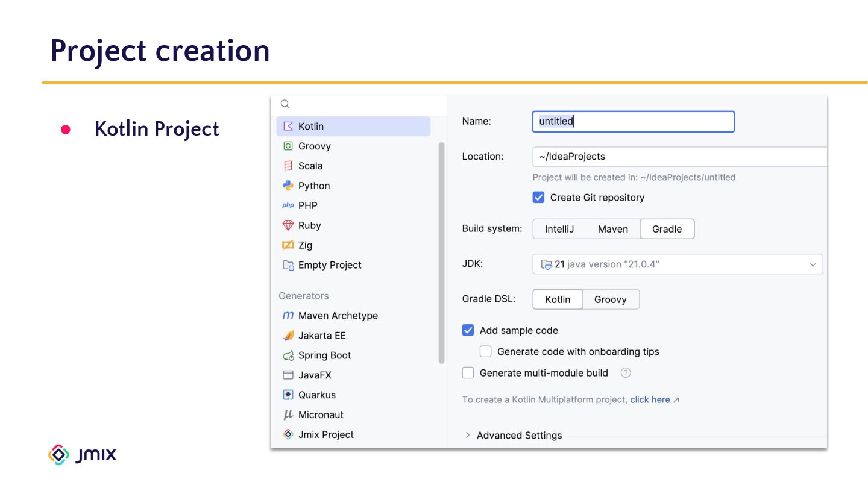Click the Scala icon in project list

288,166
